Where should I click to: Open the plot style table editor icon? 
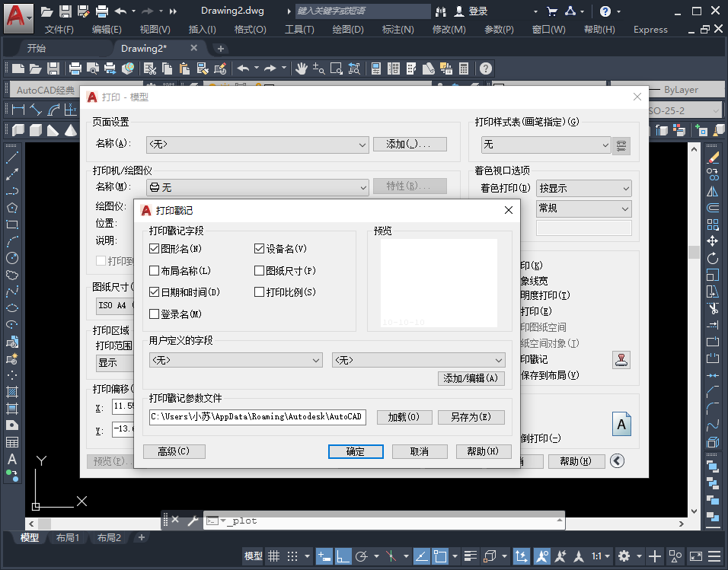[x=621, y=145]
